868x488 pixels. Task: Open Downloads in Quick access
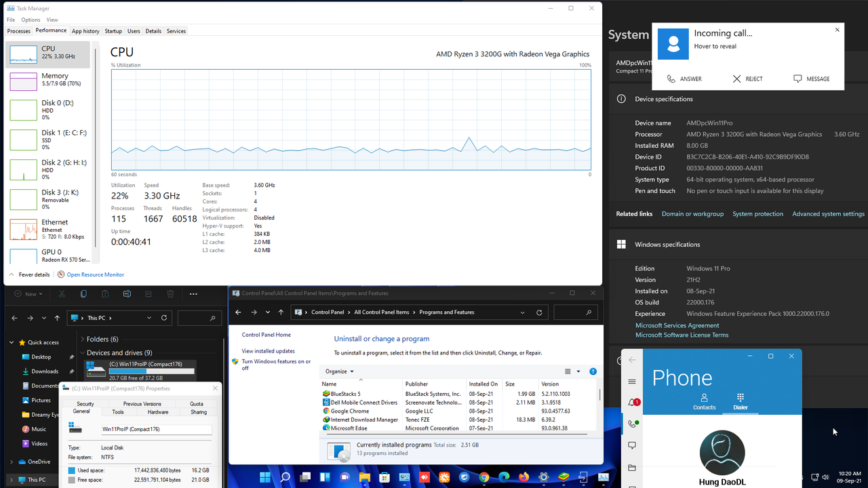pos(45,371)
